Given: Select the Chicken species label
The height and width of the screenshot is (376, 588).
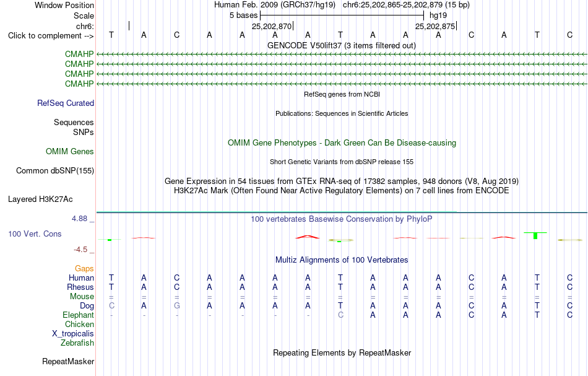Looking at the screenshot, I should pyautogui.click(x=79, y=324).
